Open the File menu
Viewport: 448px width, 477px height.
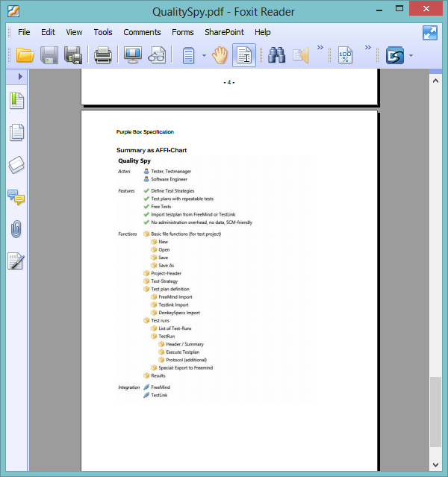click(24, 32)
